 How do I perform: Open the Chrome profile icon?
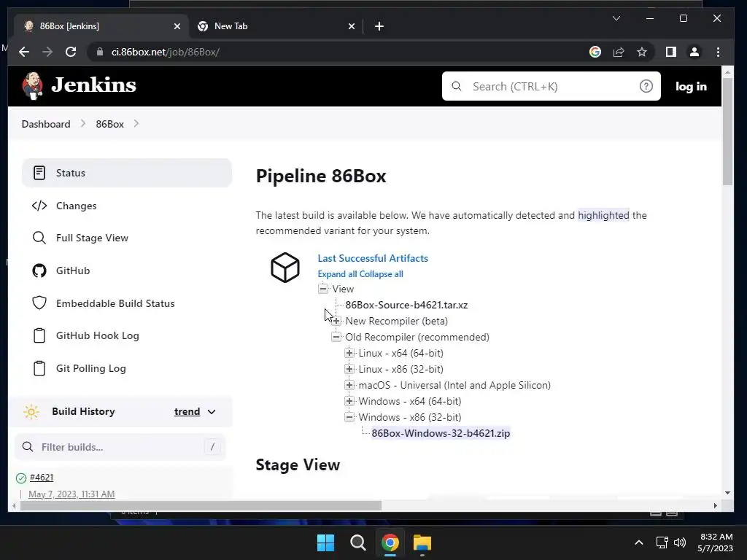(x=694, y=52)
